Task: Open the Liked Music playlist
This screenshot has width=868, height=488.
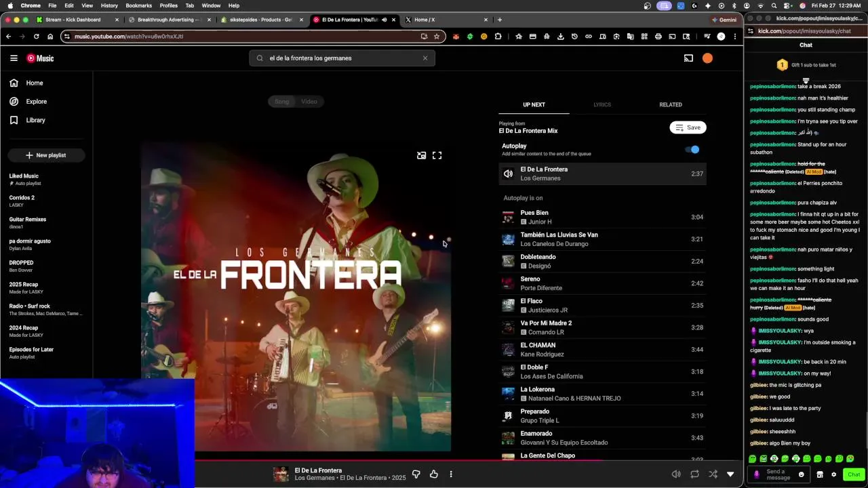Action: [46, 180]
